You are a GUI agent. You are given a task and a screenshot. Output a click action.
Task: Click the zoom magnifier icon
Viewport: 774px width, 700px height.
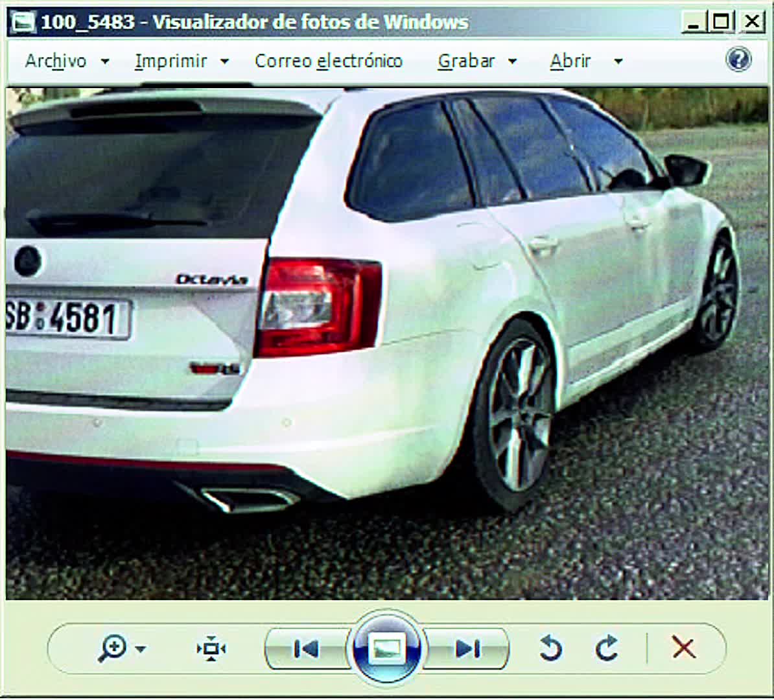pos(112,648)
